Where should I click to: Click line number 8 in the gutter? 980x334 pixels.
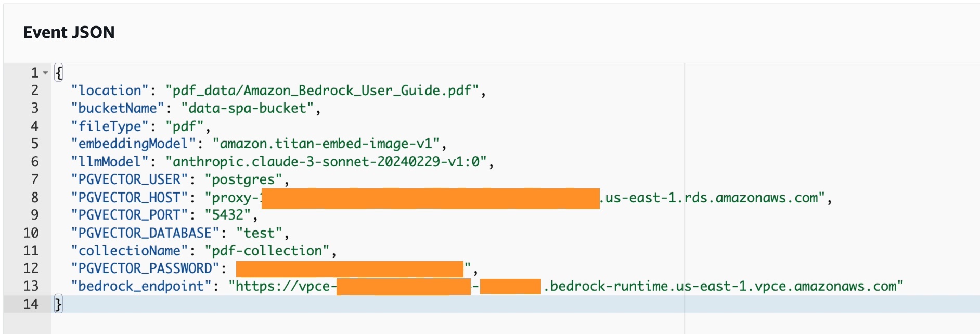tap(34, 198)
